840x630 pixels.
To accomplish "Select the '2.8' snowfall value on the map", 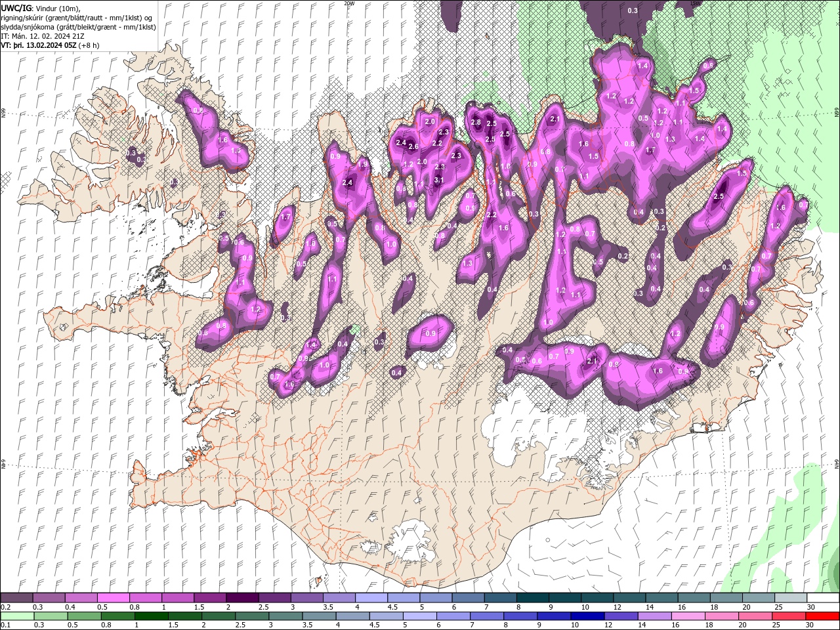I will click(476, 123).
